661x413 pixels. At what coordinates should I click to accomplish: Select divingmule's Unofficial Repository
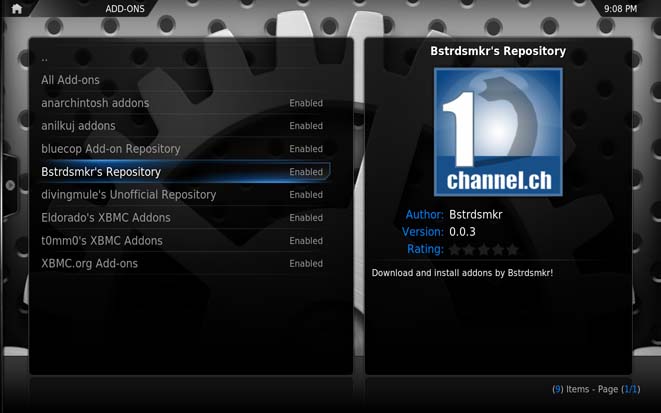(x=185, y=195)
